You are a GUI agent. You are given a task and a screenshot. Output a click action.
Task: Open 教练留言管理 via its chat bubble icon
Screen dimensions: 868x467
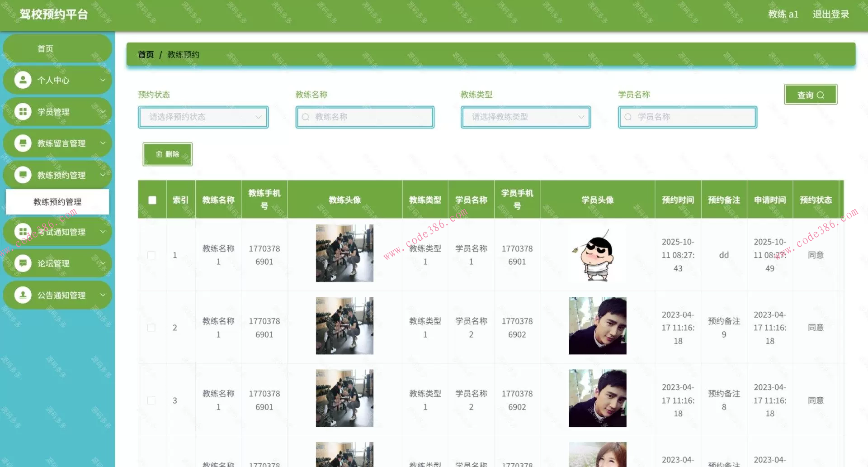pos(23,143)
